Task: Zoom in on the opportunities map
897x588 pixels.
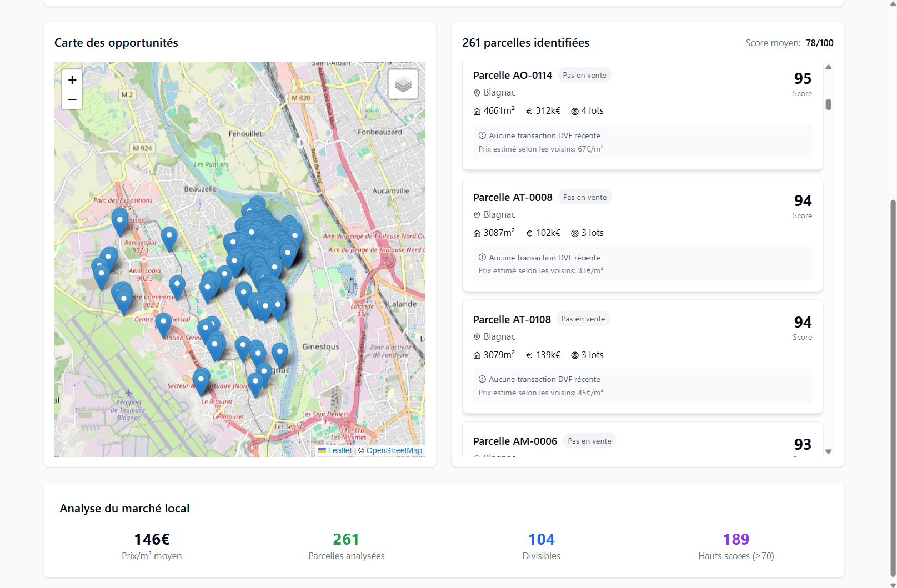Action: pos(72,80)
